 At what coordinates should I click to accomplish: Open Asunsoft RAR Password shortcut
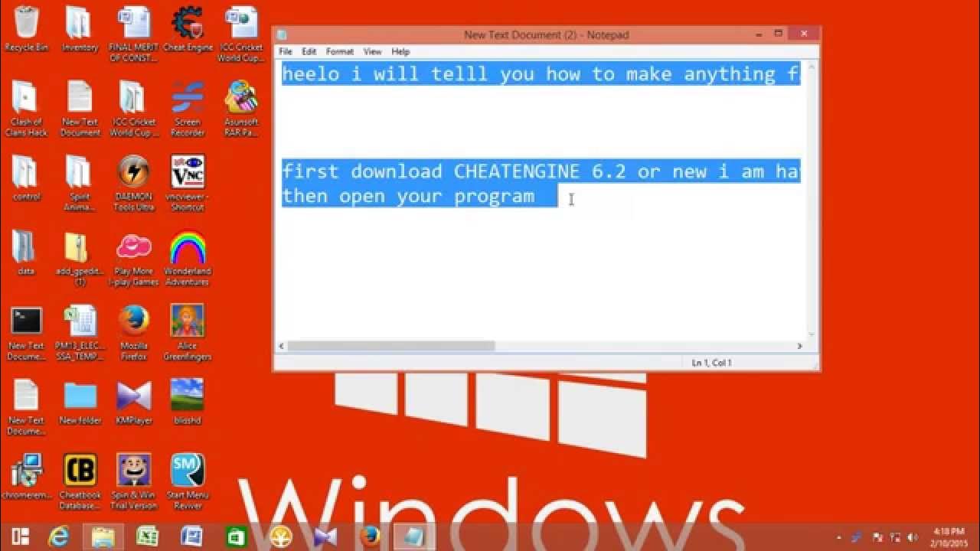click(x=241, y=109)
